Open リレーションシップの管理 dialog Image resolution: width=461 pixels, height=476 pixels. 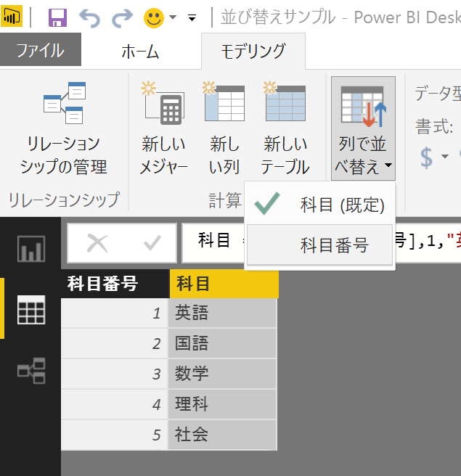64,129
